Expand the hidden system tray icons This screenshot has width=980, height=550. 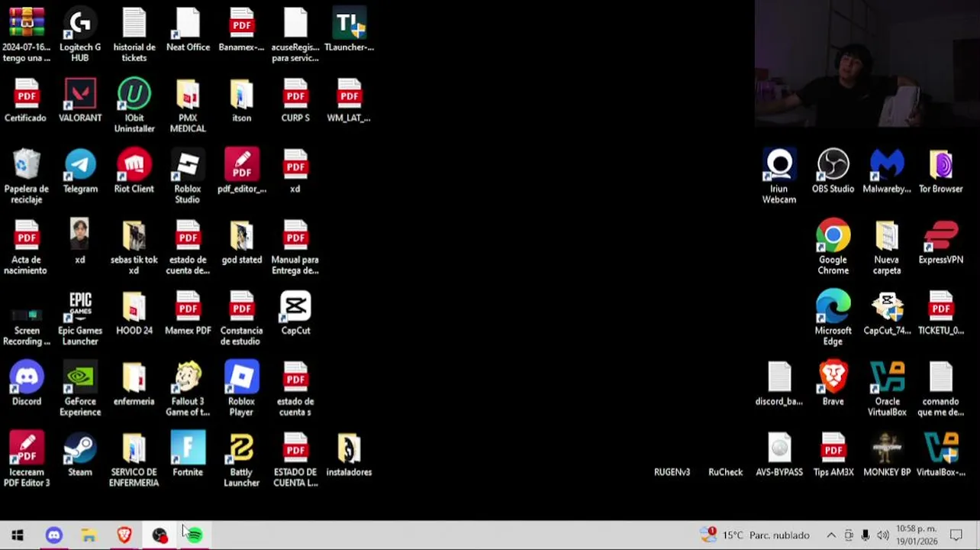pos(831,535)
